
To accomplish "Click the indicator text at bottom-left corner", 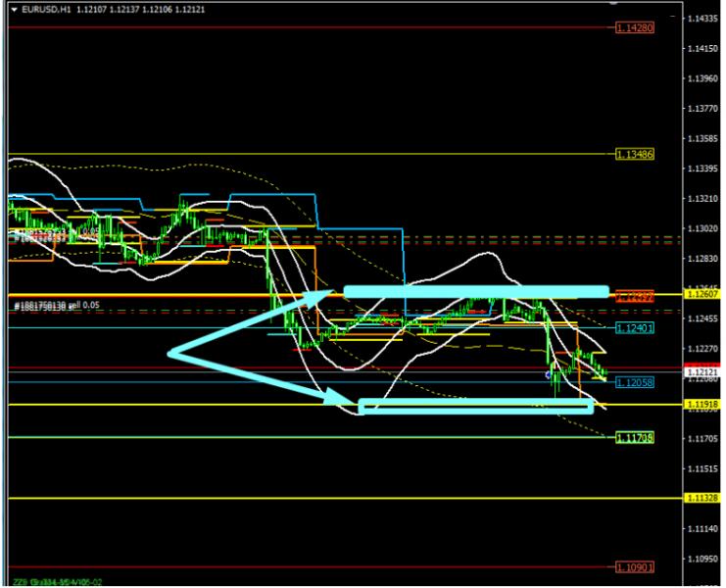I will pyautogui.click(x=54, y=582).
